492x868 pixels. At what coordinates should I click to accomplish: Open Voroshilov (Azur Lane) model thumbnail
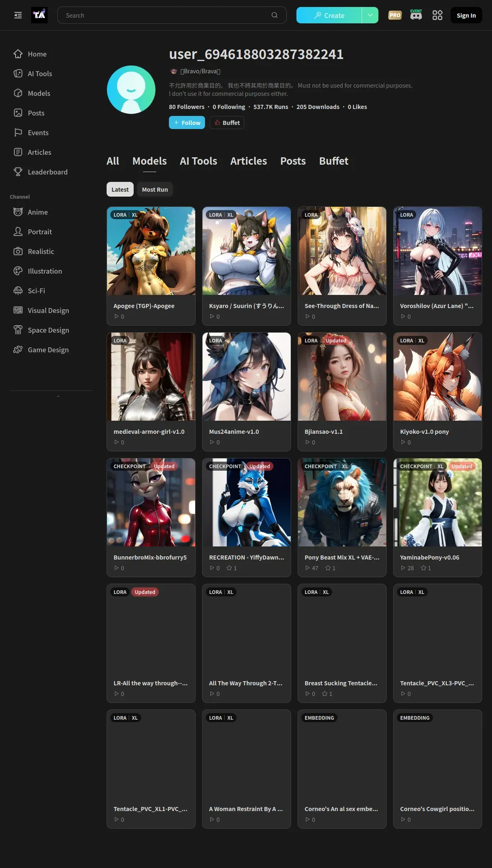[x=437, y=251]
